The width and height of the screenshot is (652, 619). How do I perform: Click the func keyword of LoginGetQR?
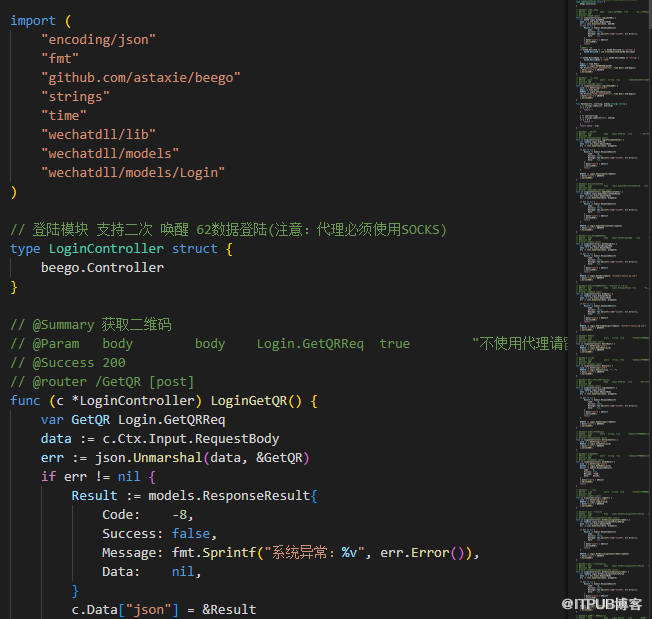[25, 401]
